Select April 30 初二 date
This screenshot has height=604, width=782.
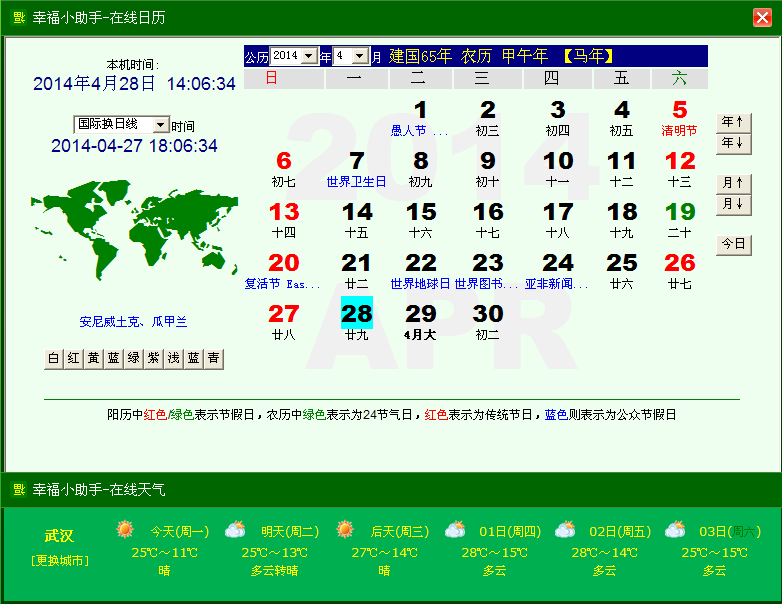(487, 323)
